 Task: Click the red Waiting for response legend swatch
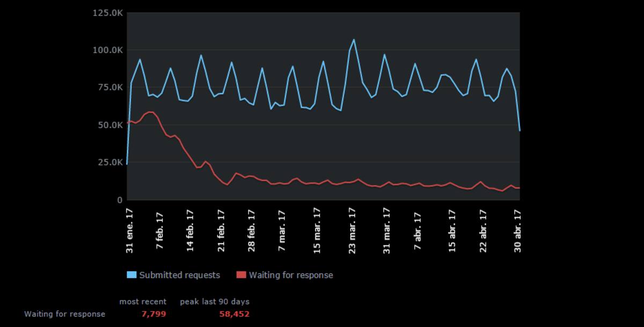[241, 275]
